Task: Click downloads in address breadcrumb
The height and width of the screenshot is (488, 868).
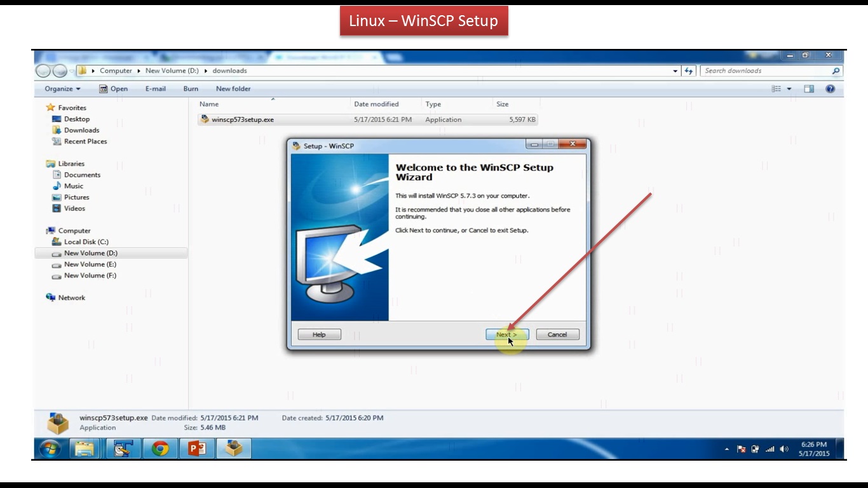Action: 229,71
